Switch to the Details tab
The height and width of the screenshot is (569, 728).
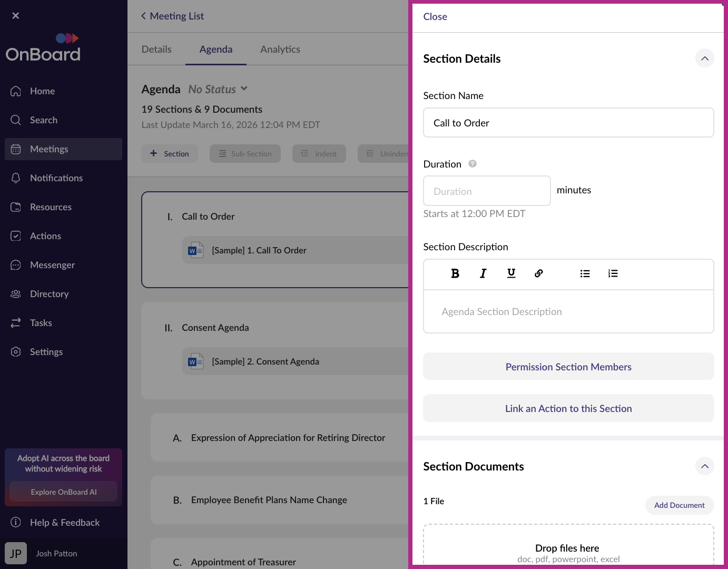coord(156,50)
